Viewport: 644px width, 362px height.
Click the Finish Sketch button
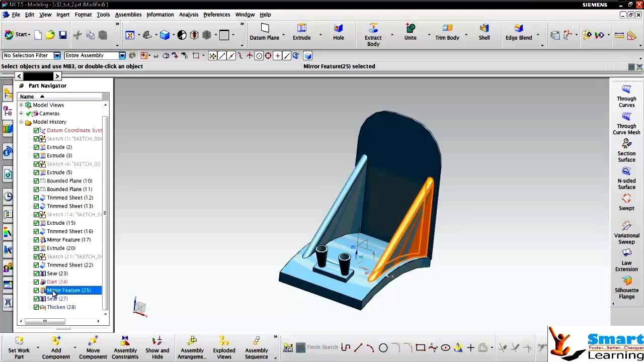pos(317,347)
